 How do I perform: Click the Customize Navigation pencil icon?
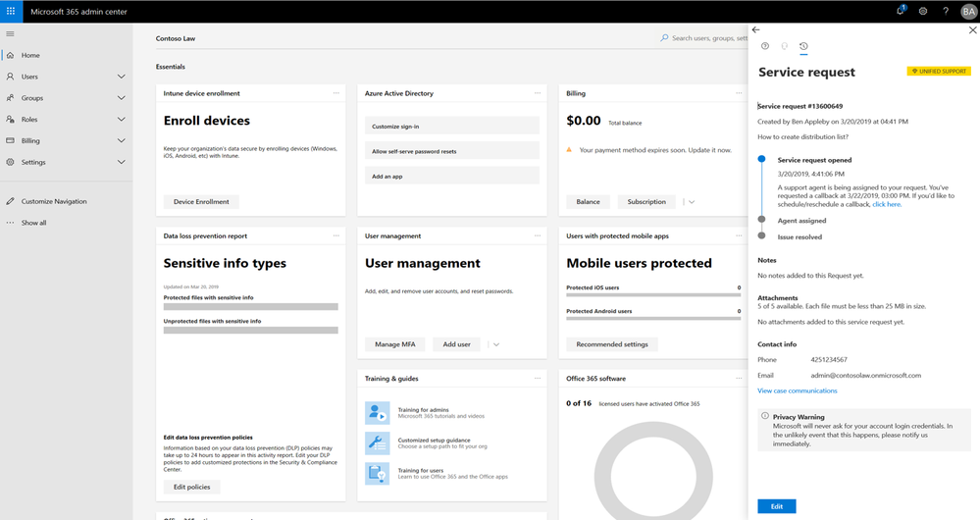10,201
